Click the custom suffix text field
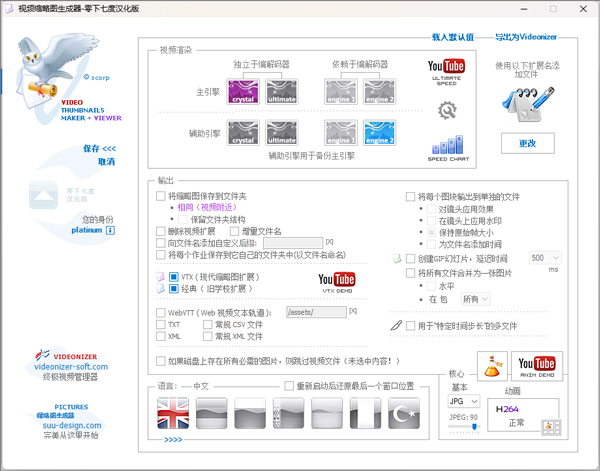Image resolution: width=600 pixels, height=471 pixels. (293, 243)
